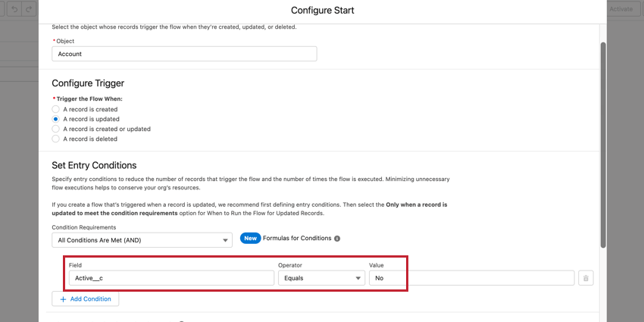The image size is (644, 322).
Task: Click the undo arrow icon
Action: [x=13, y=9]
